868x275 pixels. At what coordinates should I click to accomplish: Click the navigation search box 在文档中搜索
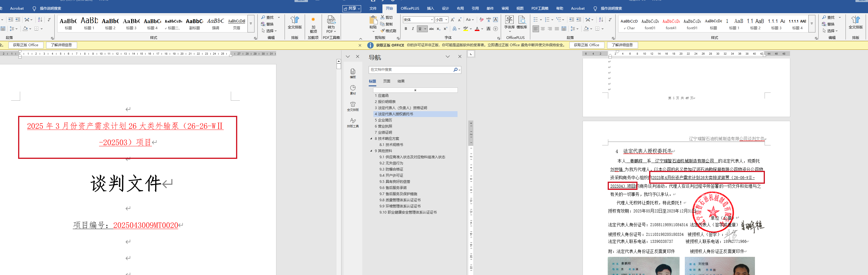point(411,70)
